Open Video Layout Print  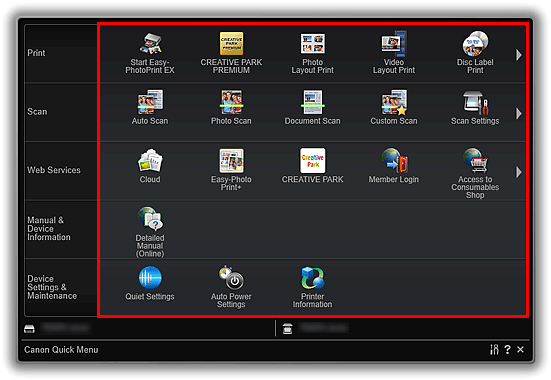pos(394,53)
